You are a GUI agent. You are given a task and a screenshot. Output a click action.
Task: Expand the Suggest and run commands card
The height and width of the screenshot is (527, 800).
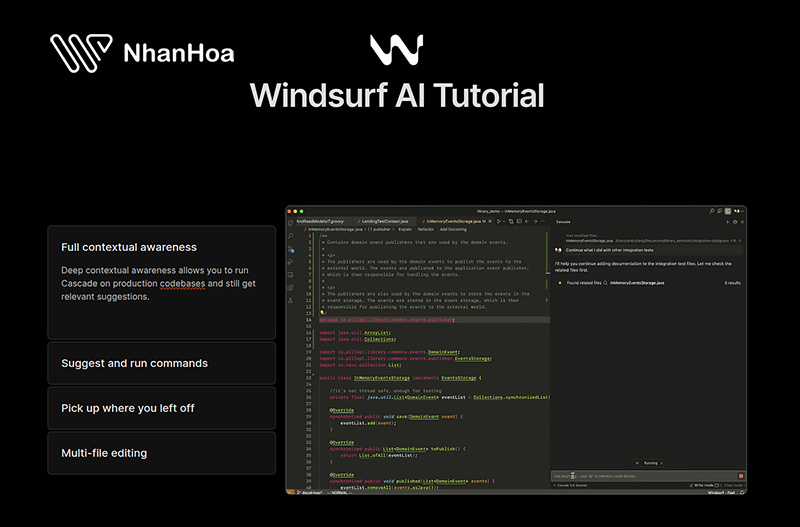(x=162, y=363)
